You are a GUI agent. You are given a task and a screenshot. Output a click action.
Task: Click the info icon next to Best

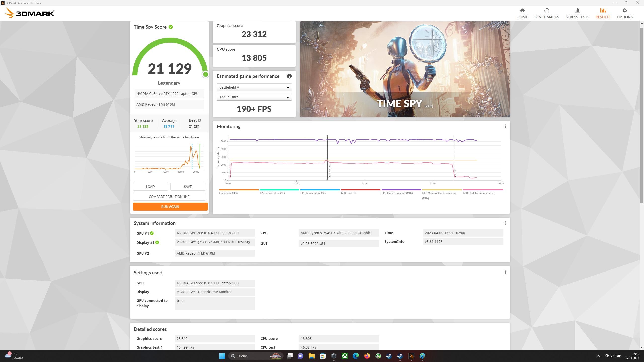[199, 120]
